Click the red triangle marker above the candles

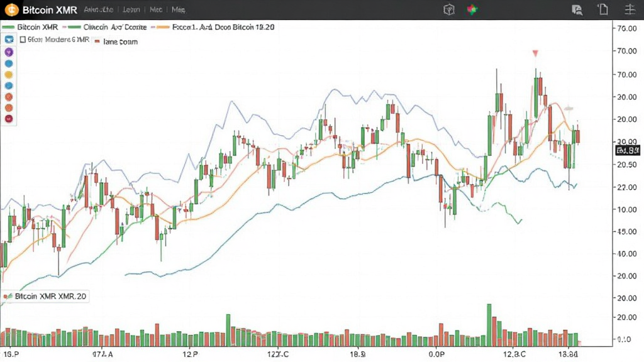click(x=535, y=53)
